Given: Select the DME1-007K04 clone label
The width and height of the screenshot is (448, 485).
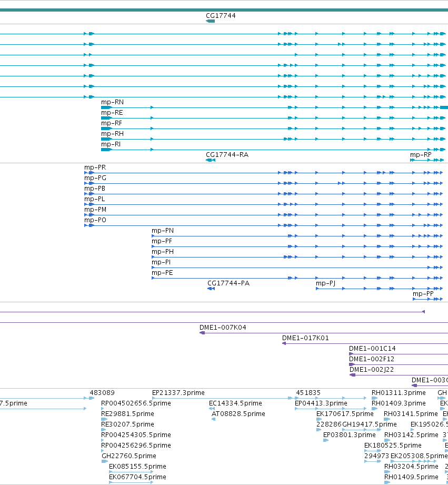Looking at the screenshot, I should pos(223,327).
